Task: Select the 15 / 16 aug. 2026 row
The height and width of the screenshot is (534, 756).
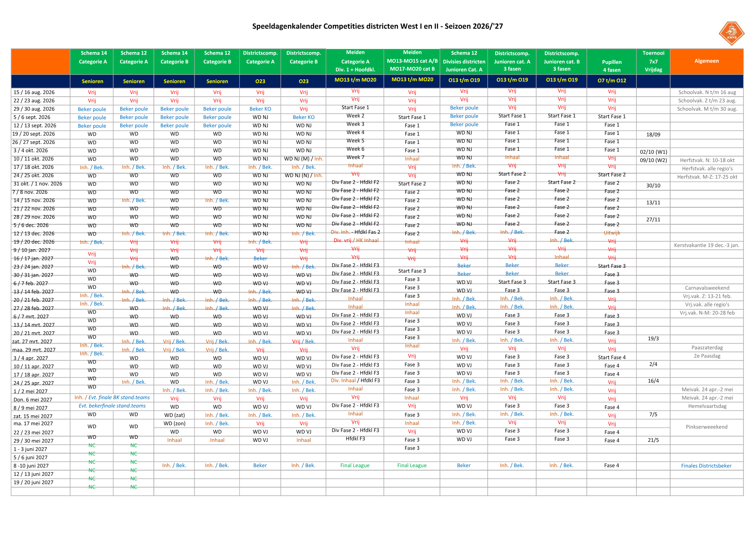Action: coord(377,92)
